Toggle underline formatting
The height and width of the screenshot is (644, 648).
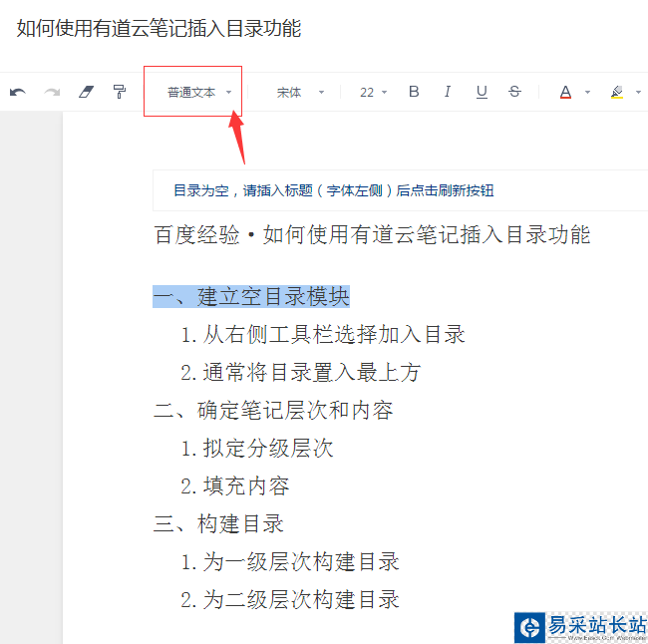[x=482, y=92]
